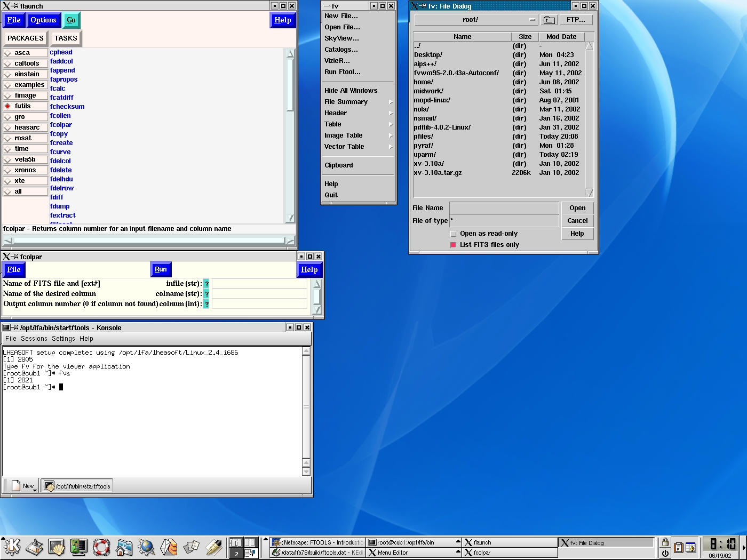Image resolution: width=747 pixels, height=560 pixels.
Task: Open the KDE K menu
Action: [12, 547]
